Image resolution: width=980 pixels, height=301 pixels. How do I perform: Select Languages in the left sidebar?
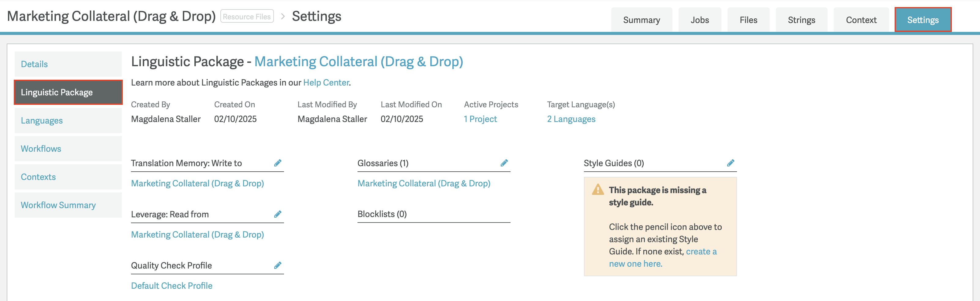coord(68,120)
